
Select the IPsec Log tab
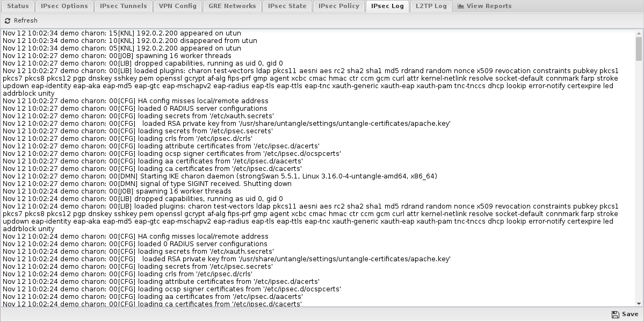[387, 6]
